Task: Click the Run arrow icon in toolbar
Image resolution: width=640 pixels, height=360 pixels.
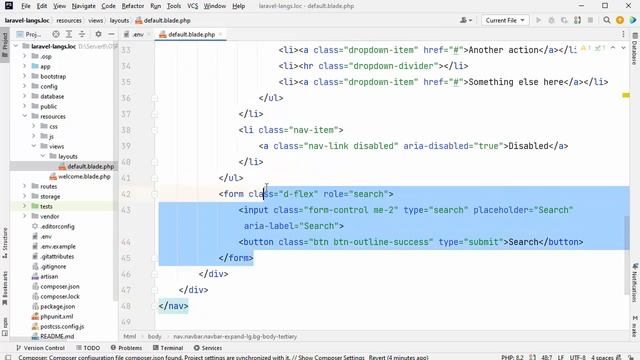Action: point(538,20)
